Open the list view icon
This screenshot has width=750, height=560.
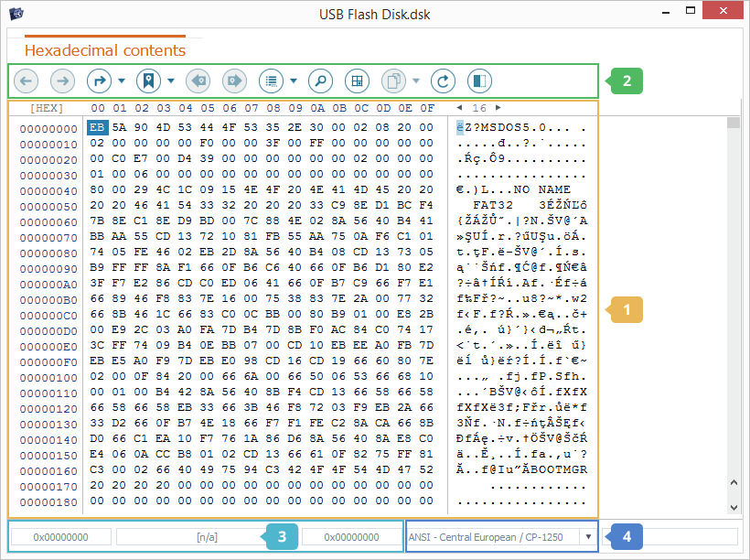click(271, 81)
